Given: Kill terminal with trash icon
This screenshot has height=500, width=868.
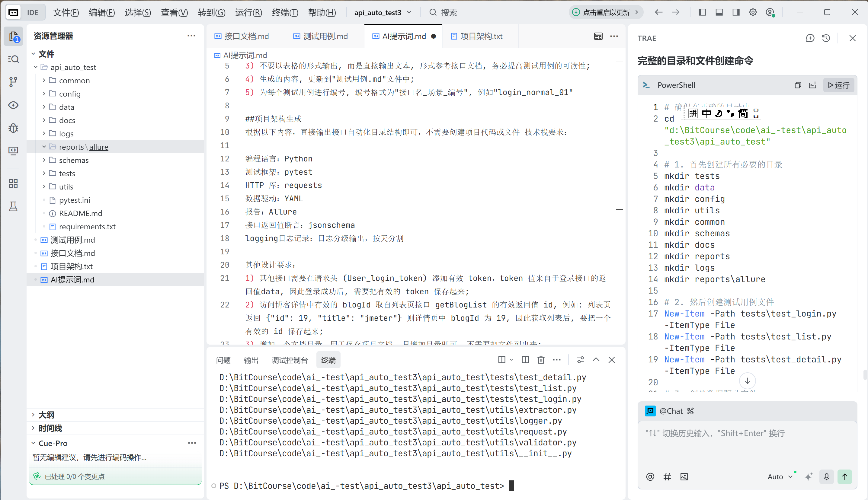Looking at the screenshot, I should coord(541,360).
